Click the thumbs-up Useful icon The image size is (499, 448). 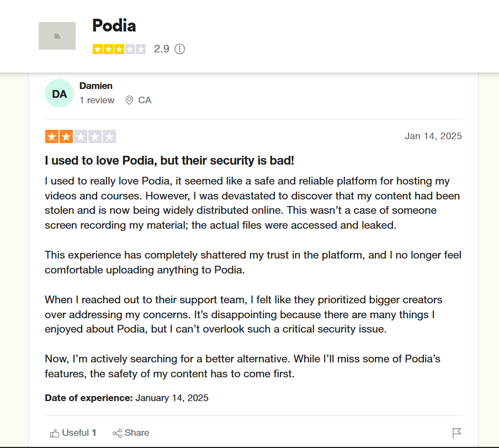[55, 433]
